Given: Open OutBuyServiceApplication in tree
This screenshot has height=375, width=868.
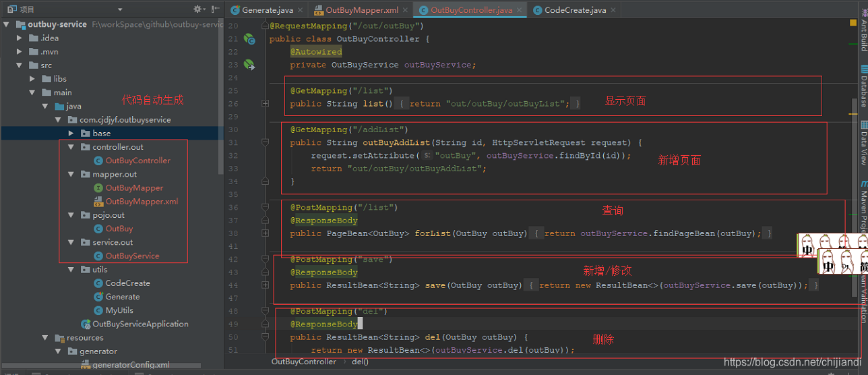Looking at the screenshot, I should 140,324.
